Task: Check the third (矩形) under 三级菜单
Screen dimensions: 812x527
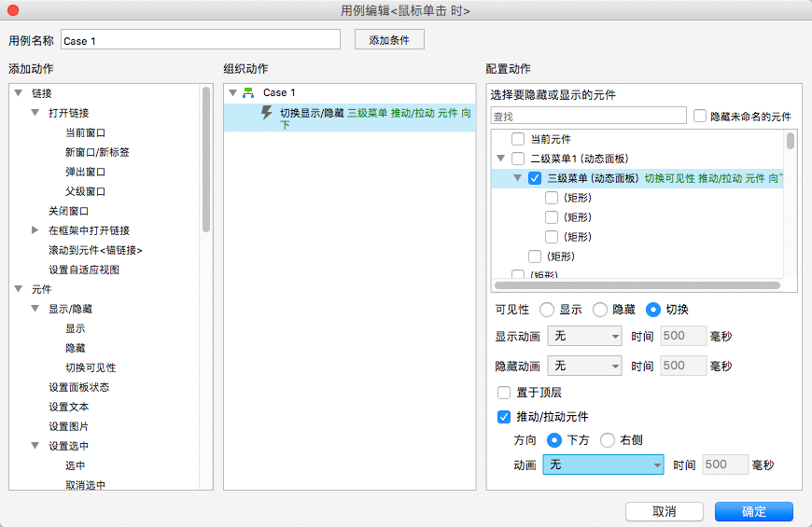Action: pos(552,237)
